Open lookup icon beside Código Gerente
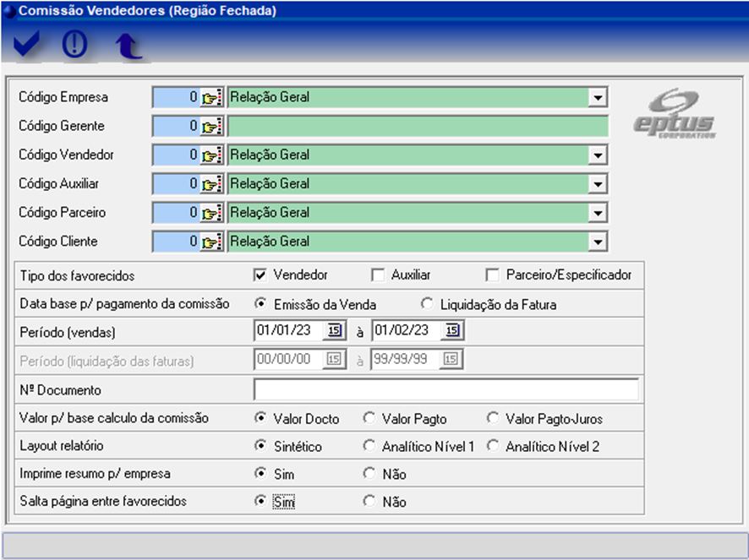This screenshot has height=560, width=749. tap(210, 127)
